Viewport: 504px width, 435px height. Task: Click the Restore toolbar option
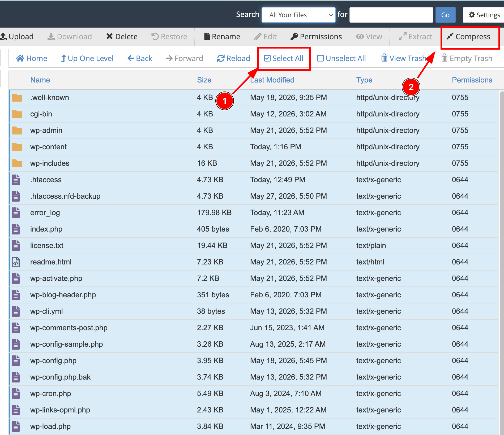pyautogui.click(x=169, y=37)
